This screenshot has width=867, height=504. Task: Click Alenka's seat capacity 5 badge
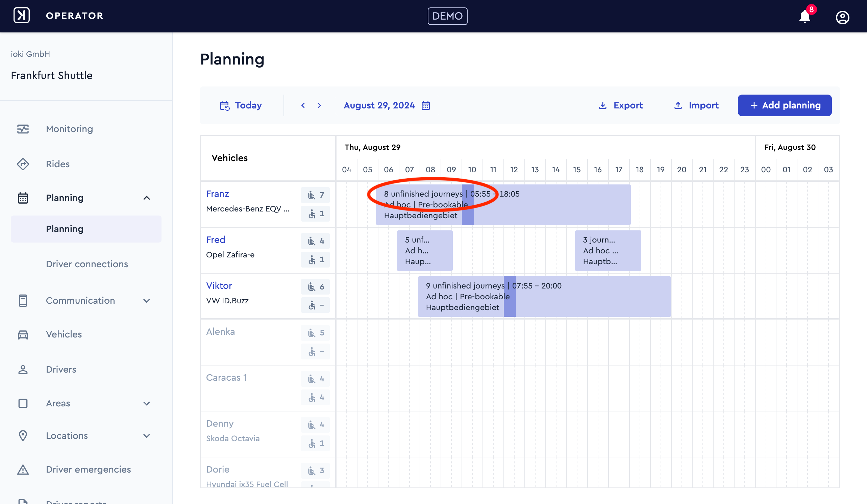coord(315,333)
